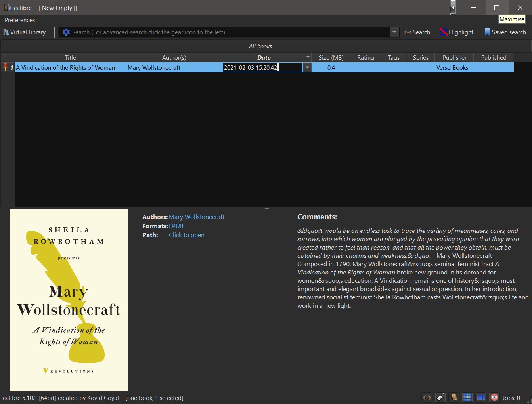Toggle the Book details panel
The image size is (532, 404).
(454, 397)
